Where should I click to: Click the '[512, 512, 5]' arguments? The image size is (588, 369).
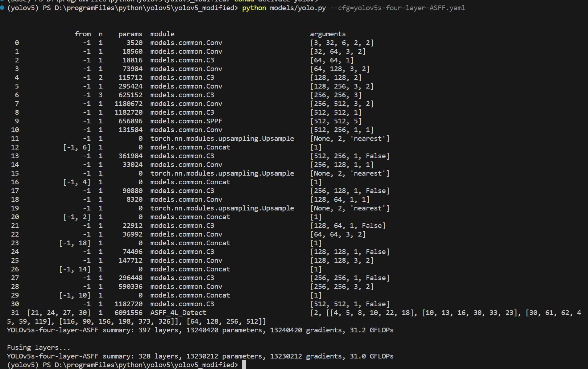click(336, 121)
